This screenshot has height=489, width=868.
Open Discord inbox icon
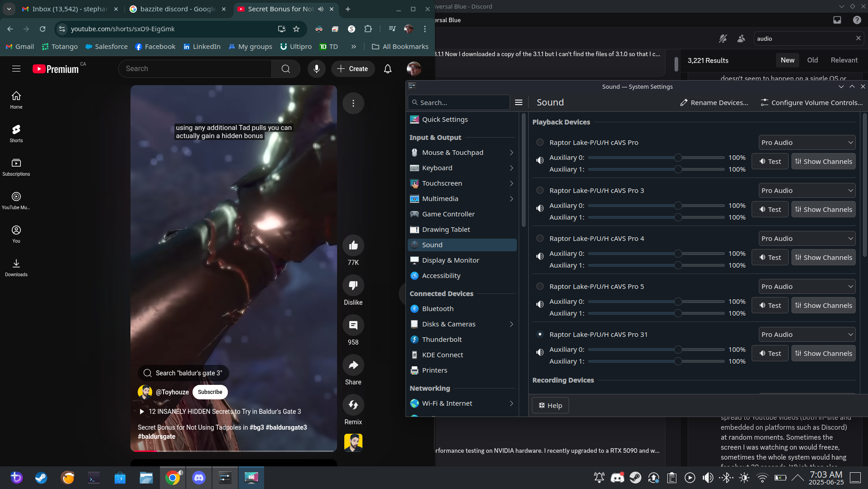[837, 20]
